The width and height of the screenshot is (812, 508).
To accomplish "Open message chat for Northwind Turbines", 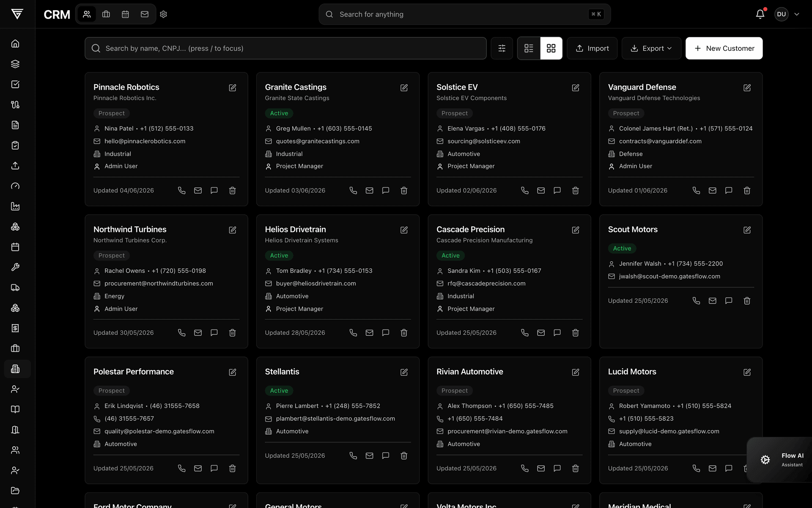I will coord(214,333).
